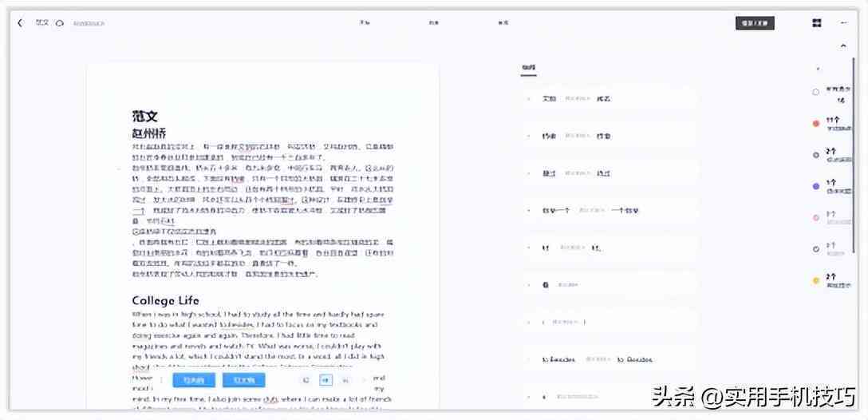This screenshot has height=420, width=868.
Task: Click the document title 范文 in top bar
Action: [42, 22]
